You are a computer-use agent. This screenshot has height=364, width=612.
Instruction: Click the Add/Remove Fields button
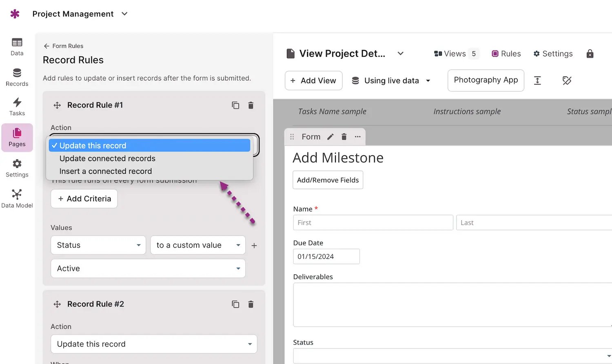328,180
